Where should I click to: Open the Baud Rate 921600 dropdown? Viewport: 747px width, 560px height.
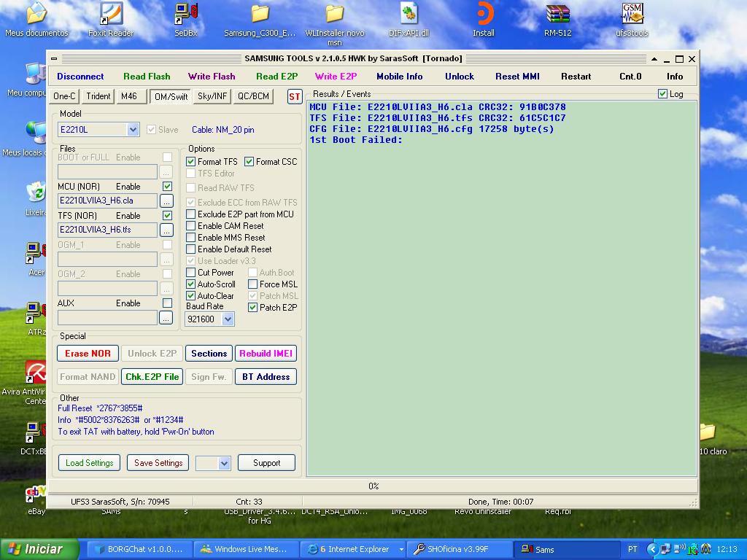point(228,319)
